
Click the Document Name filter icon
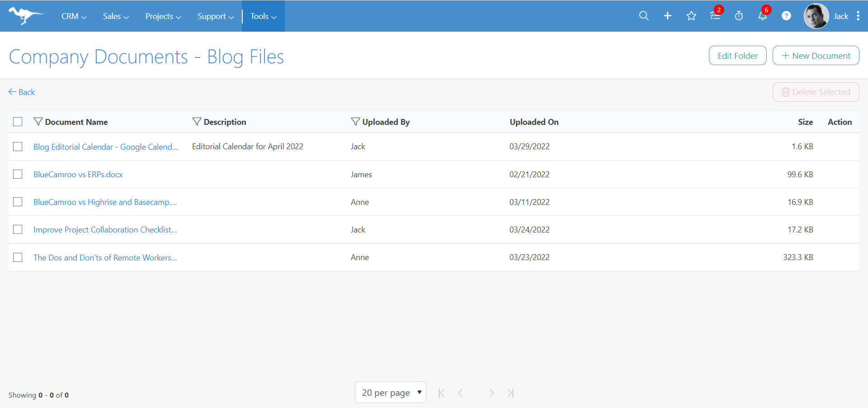(x=38, y=122)
